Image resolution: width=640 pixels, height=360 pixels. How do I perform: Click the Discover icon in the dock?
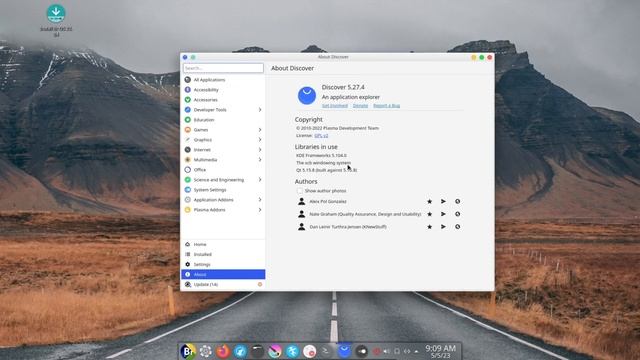coord(344,351)
